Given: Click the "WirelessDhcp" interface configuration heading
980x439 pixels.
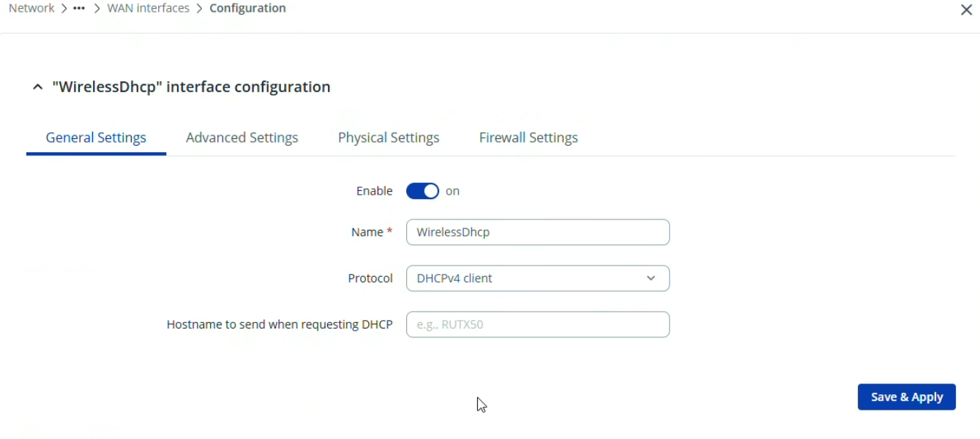Looking at the screenshot, I should click(191, 87).
